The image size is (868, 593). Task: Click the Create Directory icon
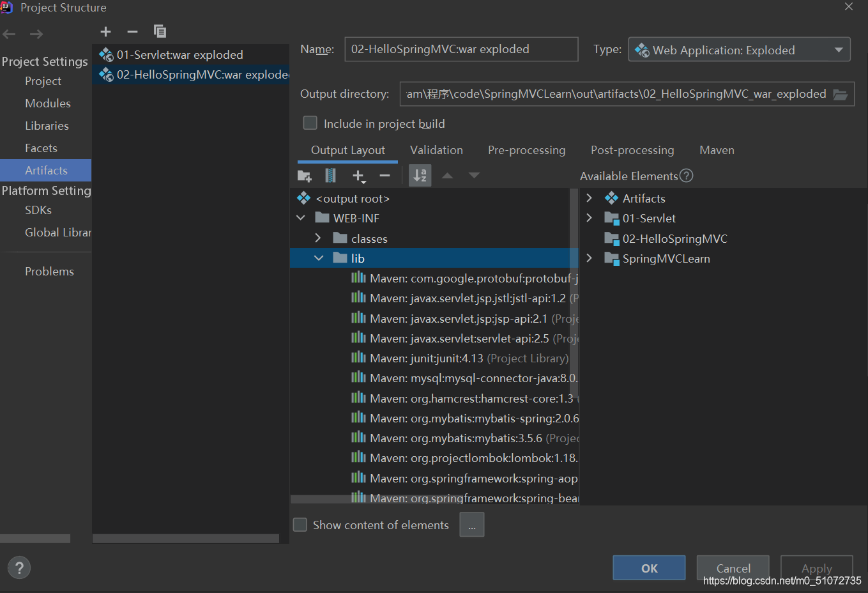point(305,176)
